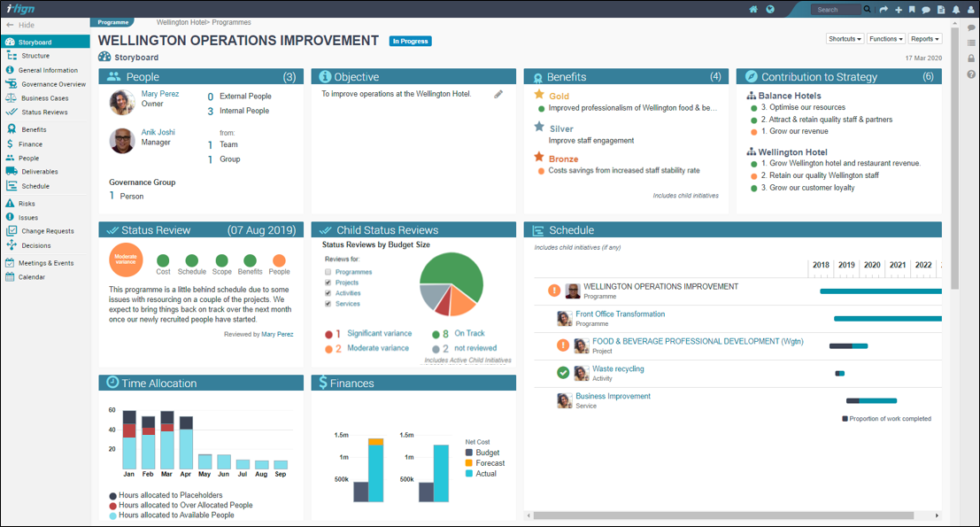Click the Schedule horizontal scrollbar
This screenshot has height=527, width=980.
point(723,515)
